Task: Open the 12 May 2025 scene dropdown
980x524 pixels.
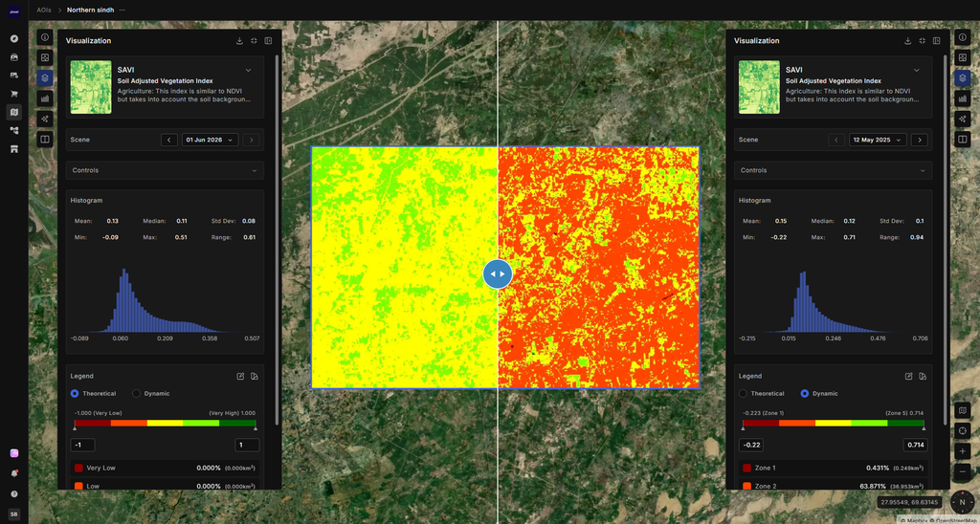Action: (879, 140)
